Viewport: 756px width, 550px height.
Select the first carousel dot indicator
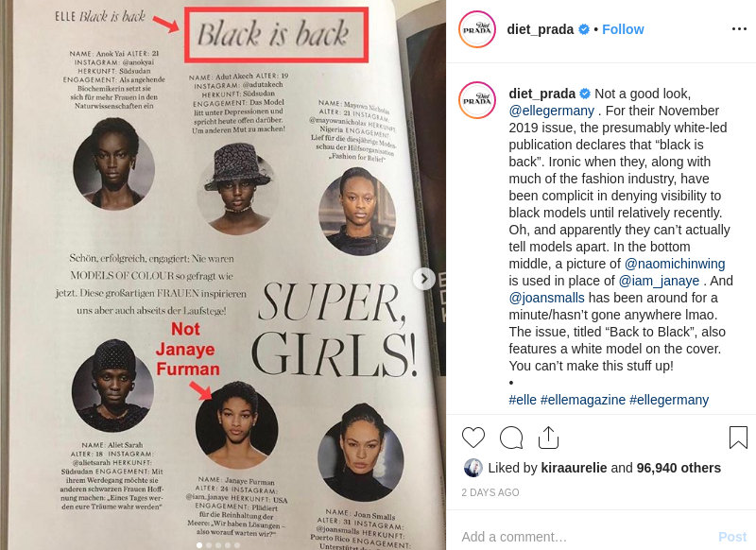199,545
